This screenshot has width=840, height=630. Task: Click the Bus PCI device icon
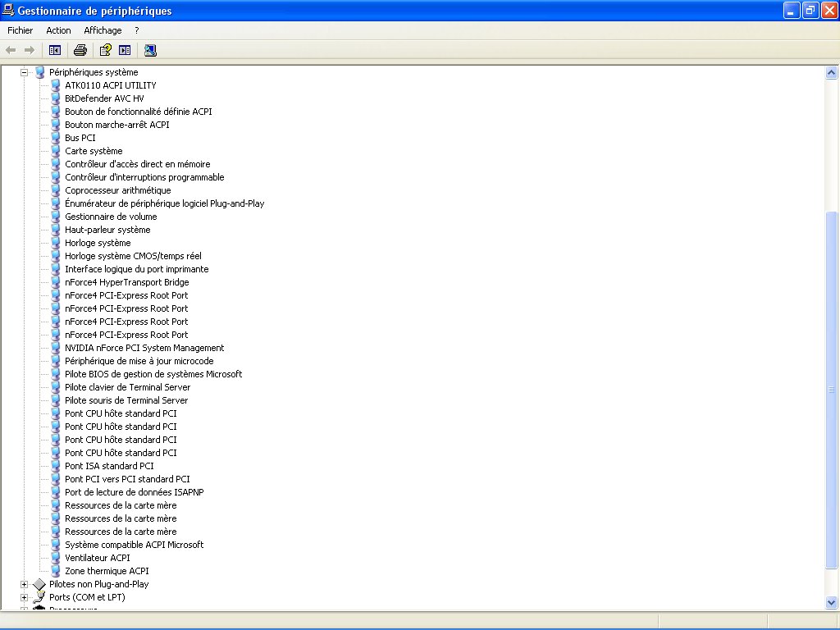55,138
